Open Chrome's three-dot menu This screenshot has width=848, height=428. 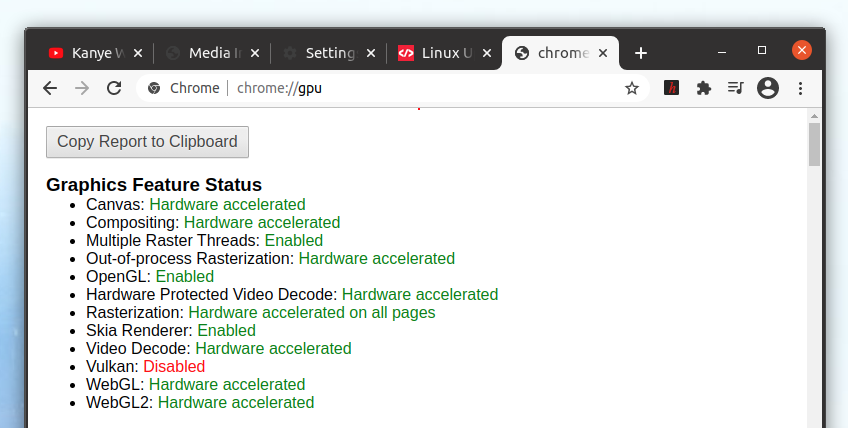[800, 88]
